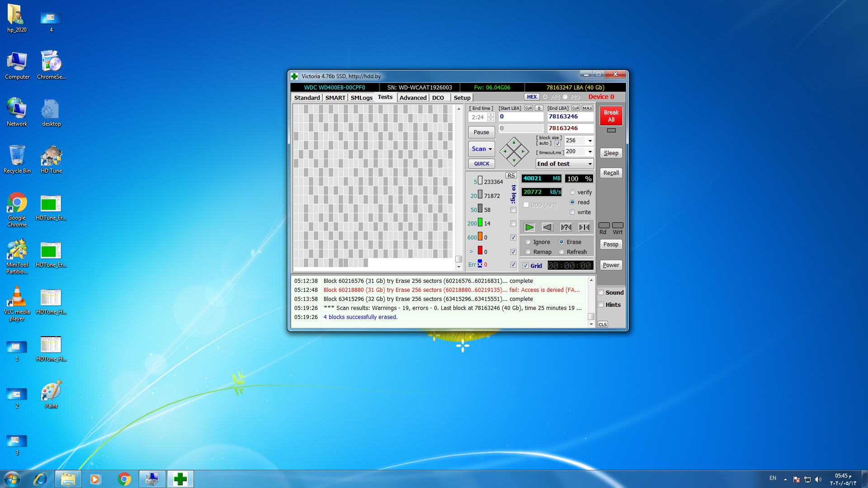
Task: Click the 0 button next to Start LBA
Action: click(539, 108)
